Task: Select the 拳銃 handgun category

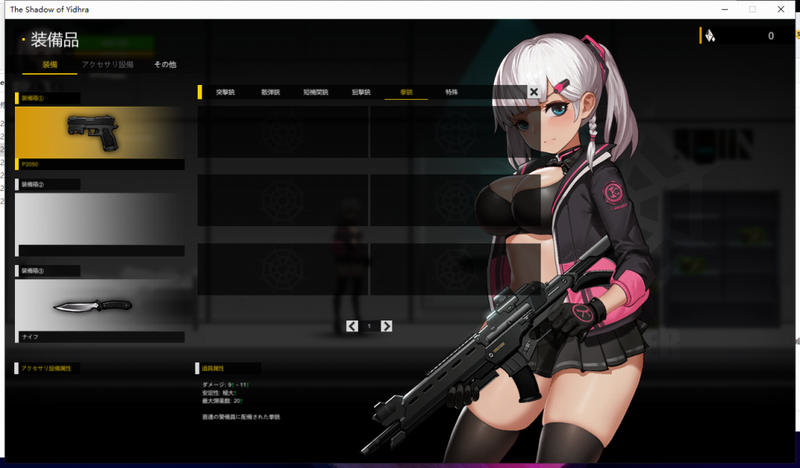Action: click(x=406, y=92)
